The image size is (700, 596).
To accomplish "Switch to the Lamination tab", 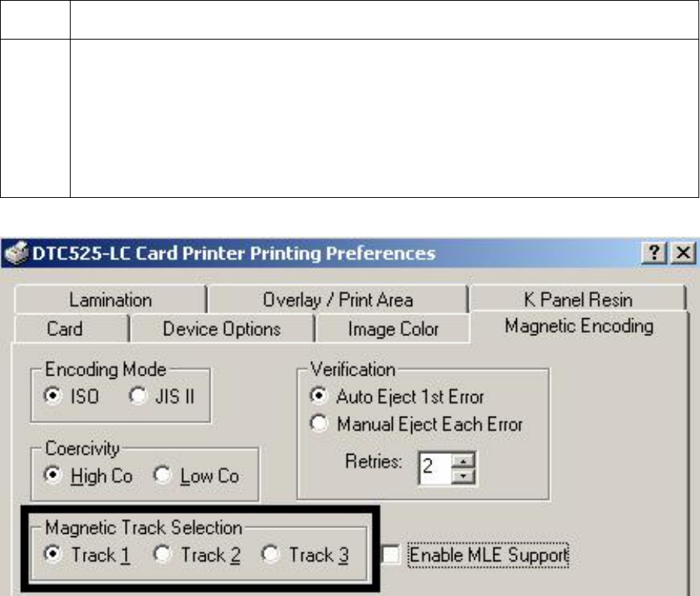I will pyautogui.click(x=110, y=300).
